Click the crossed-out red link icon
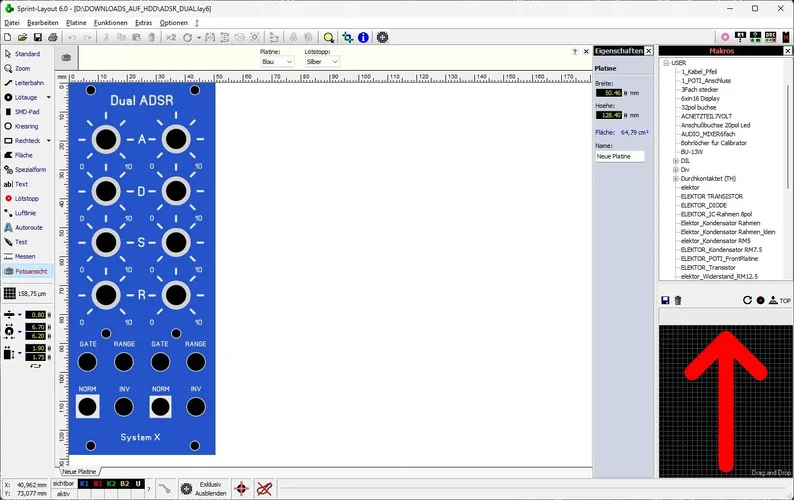The width and height of the screenshot is (794, 500). (264, 489)
